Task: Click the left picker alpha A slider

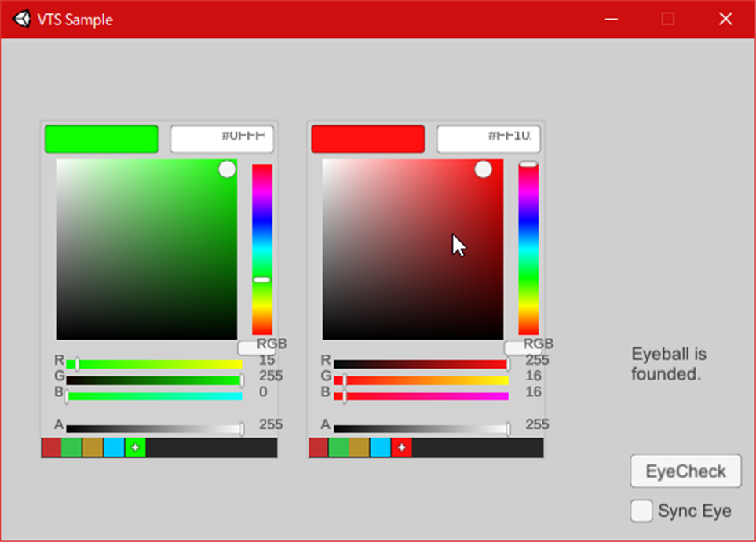Action: (155, 429)
